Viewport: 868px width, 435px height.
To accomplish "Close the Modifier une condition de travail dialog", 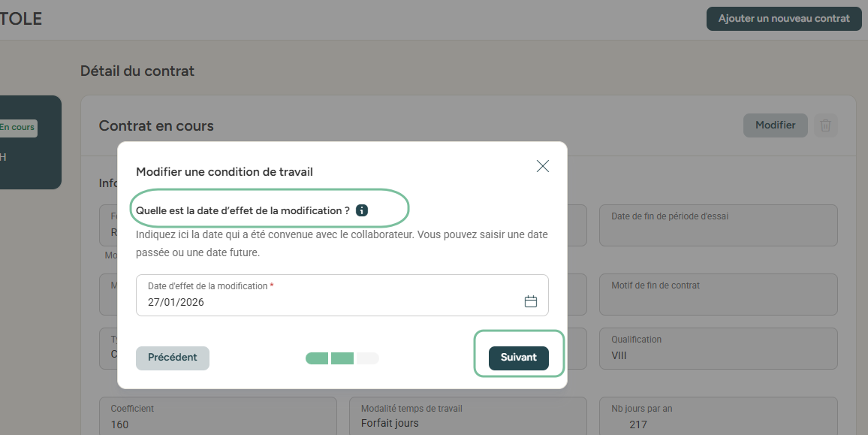I will 543,167.
